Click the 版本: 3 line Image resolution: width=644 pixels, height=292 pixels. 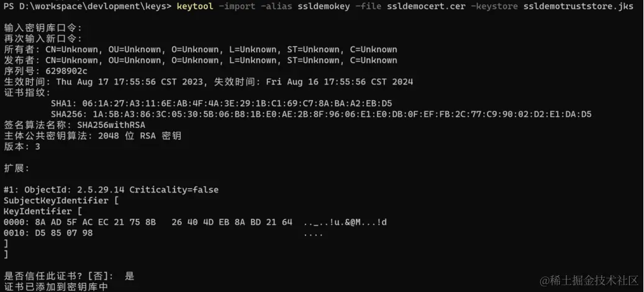pos(22,146)
